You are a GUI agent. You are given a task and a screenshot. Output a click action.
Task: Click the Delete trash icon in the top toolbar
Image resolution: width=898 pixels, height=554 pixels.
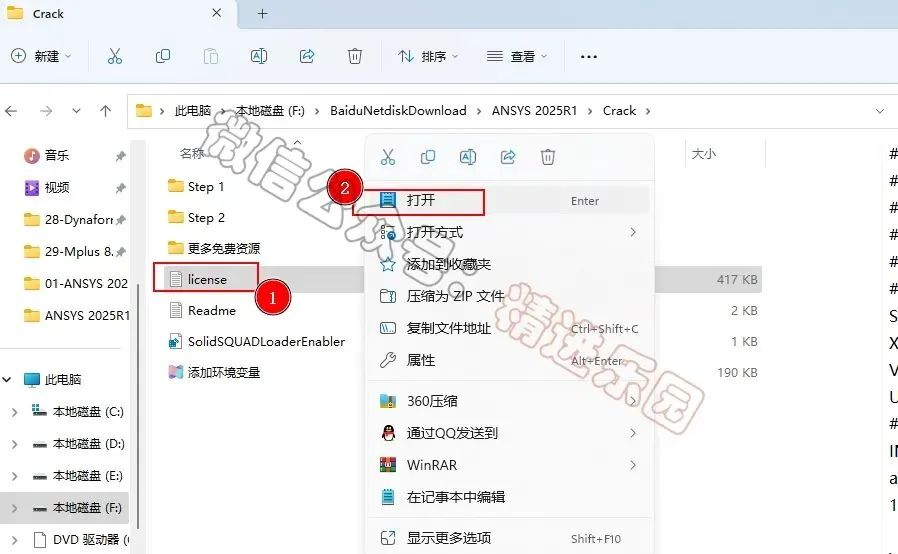click(x=355, y=56)
